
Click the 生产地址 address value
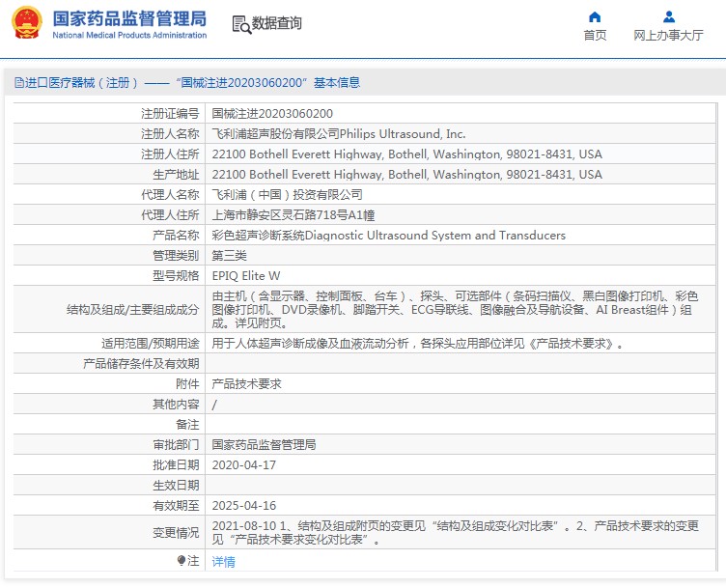point(407,175)
